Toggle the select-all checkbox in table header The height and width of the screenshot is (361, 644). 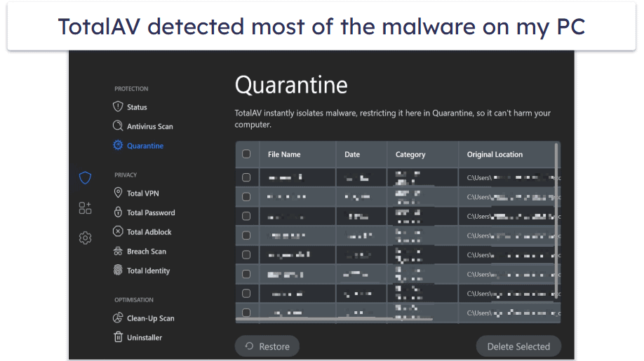246,154
